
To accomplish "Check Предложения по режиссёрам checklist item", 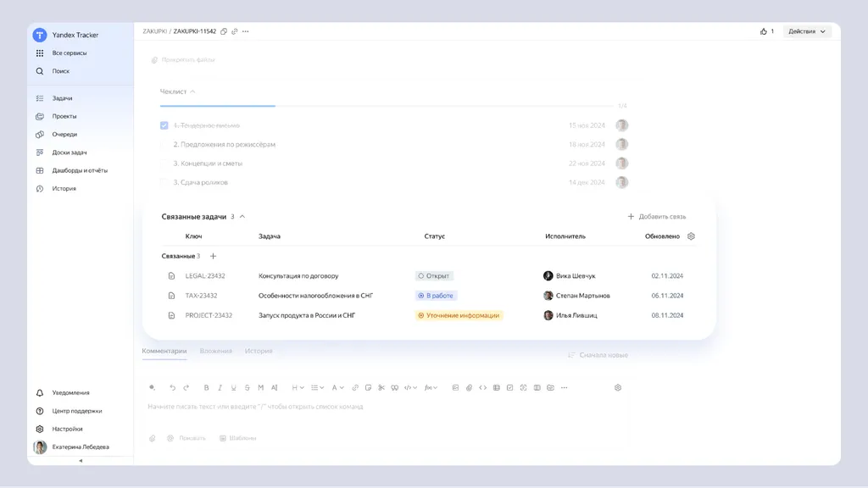I will click(x=164, y=144).
